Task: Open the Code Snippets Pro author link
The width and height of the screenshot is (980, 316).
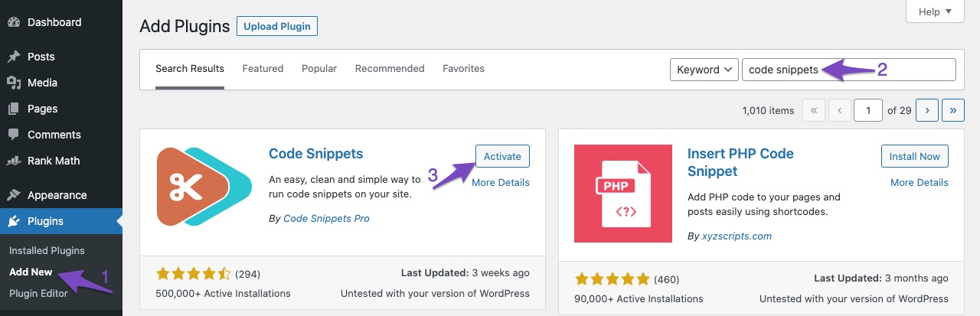Action: point(326,218)
